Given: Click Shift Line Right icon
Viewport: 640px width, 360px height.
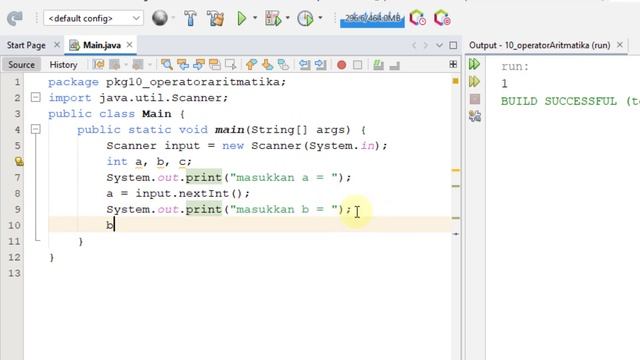Looking at the screenshot, I should (x=320, y=64).
